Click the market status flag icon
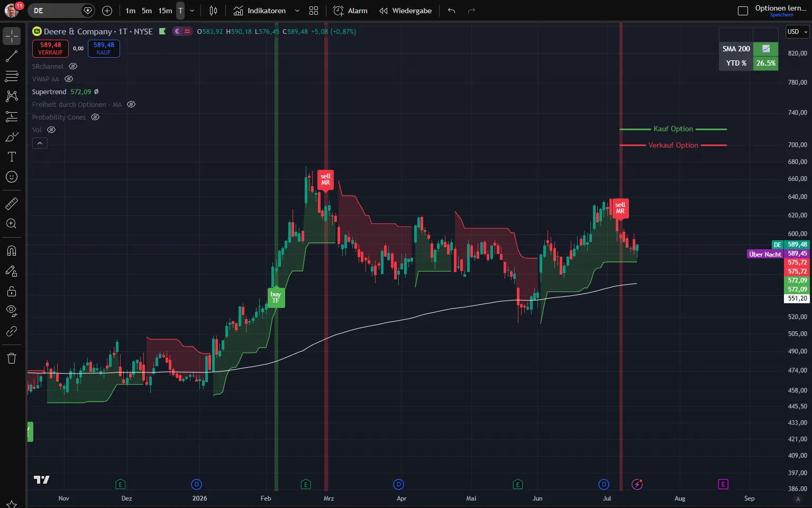This screenshot has width=812, height=508. coord(162,31)
